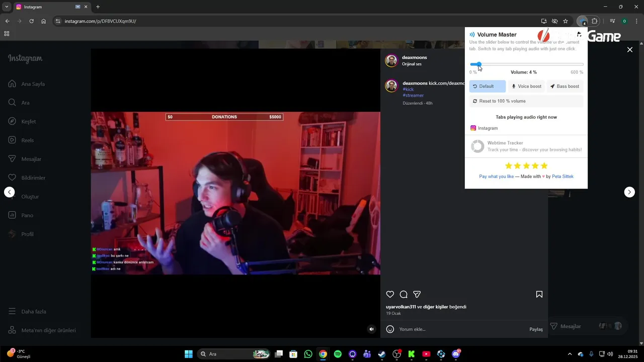Reset to 100 % volume
644x362 pixels.
tap(526, 101)
